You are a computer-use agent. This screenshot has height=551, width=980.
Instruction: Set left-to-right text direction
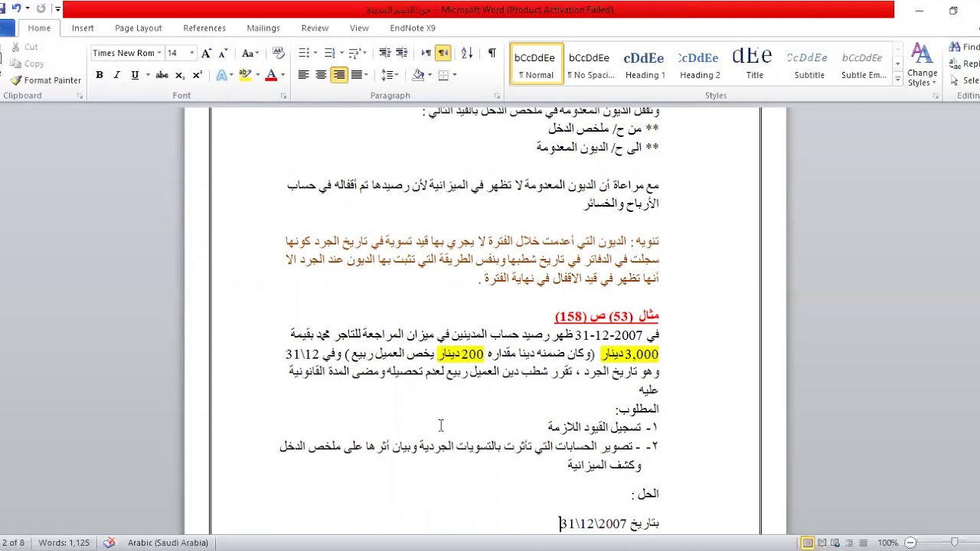tap(426, 53)
